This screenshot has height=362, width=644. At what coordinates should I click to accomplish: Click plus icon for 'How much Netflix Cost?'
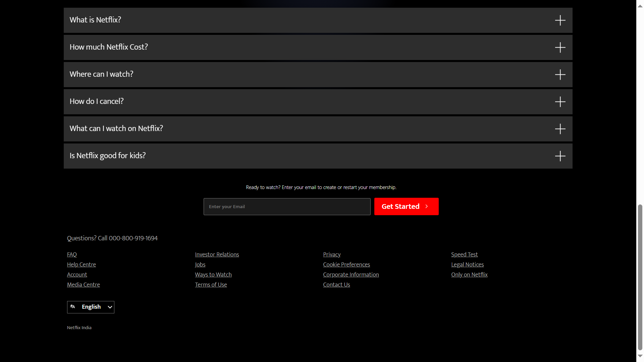[560, 47]
